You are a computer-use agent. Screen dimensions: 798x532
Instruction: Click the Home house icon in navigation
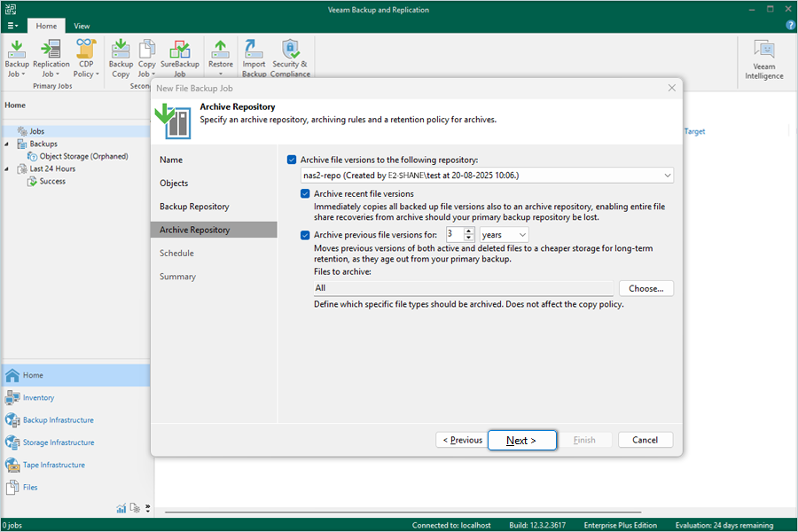[x=12, y=375]
